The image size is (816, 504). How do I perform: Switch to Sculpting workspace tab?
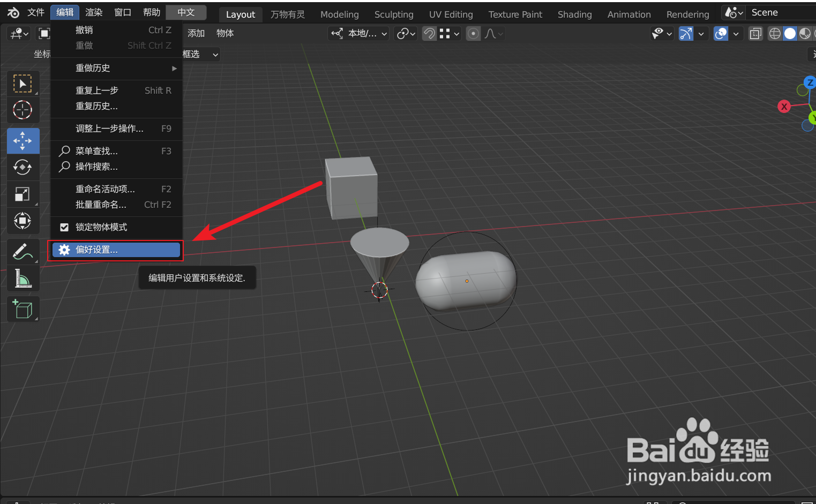click(394, 14)
